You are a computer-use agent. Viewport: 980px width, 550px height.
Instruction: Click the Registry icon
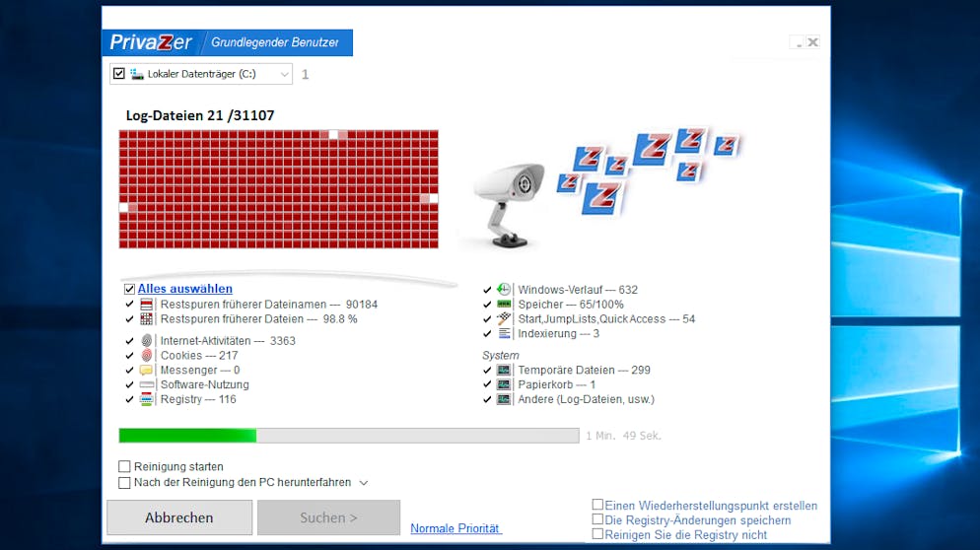(x=146, y=399)
